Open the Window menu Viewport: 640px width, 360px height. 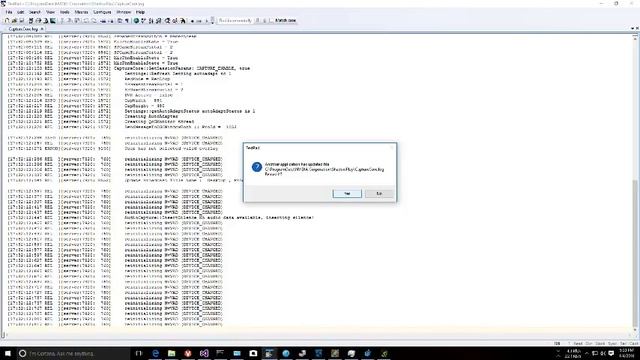[x=124, y=12]
